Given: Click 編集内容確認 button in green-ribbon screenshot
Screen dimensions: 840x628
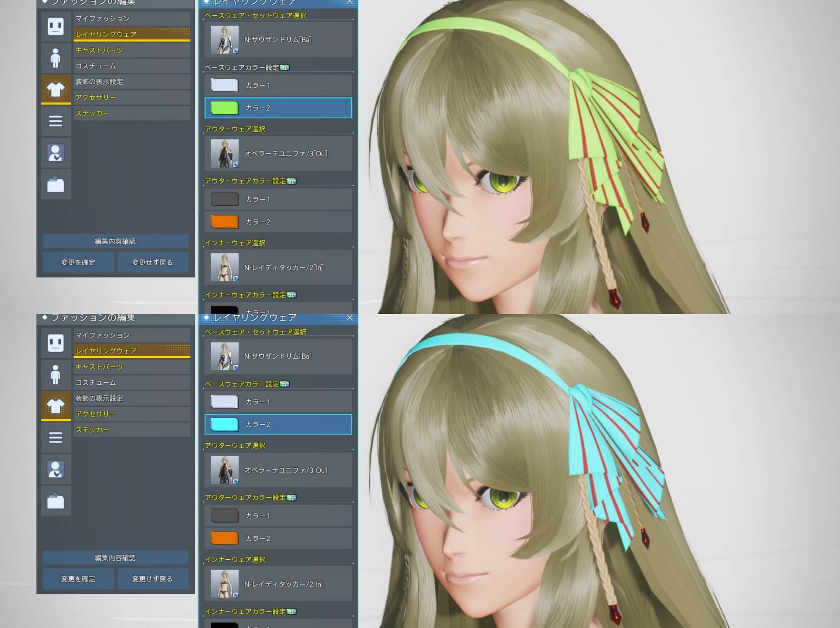Looking at the screenshot, I should (x=115, y=241).
